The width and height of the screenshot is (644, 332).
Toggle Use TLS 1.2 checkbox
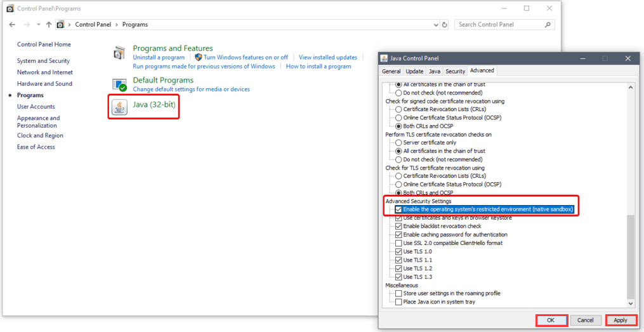click(398, 269)
